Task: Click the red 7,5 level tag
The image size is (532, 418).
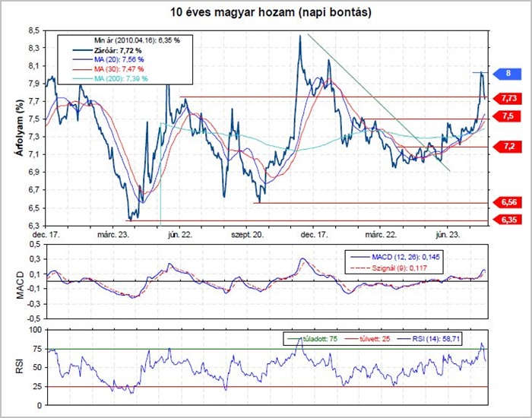Action: pyautogui.click(x=508, y=116)
